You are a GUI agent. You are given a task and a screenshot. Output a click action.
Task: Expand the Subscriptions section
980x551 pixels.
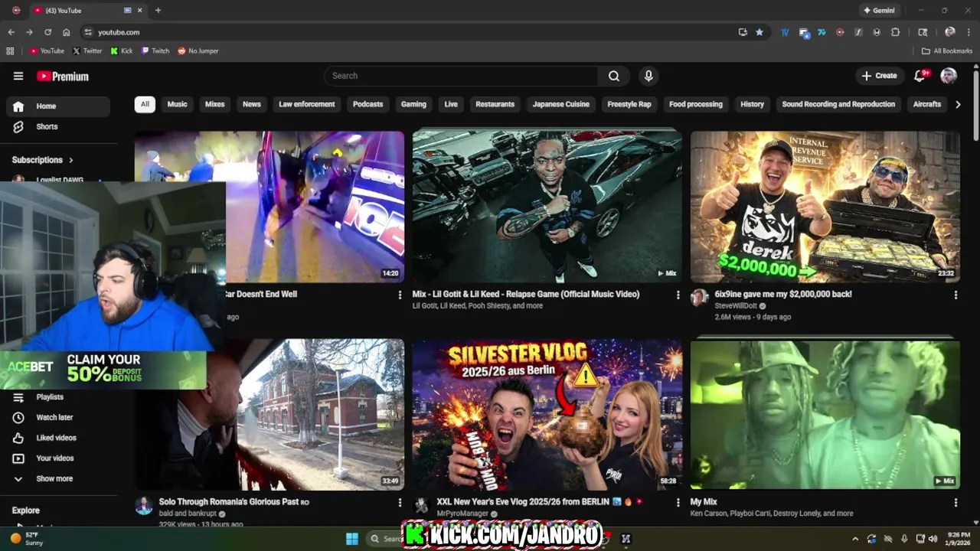tap(43, 160)
